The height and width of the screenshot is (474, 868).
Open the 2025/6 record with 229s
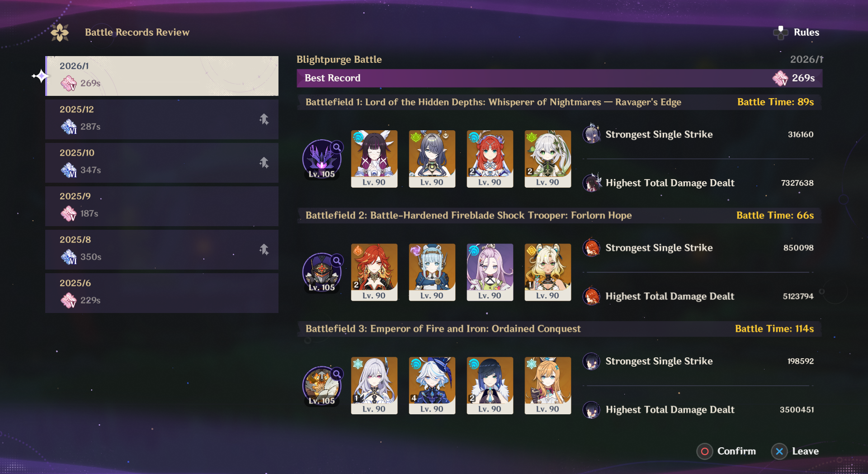(x=162, y=293)
